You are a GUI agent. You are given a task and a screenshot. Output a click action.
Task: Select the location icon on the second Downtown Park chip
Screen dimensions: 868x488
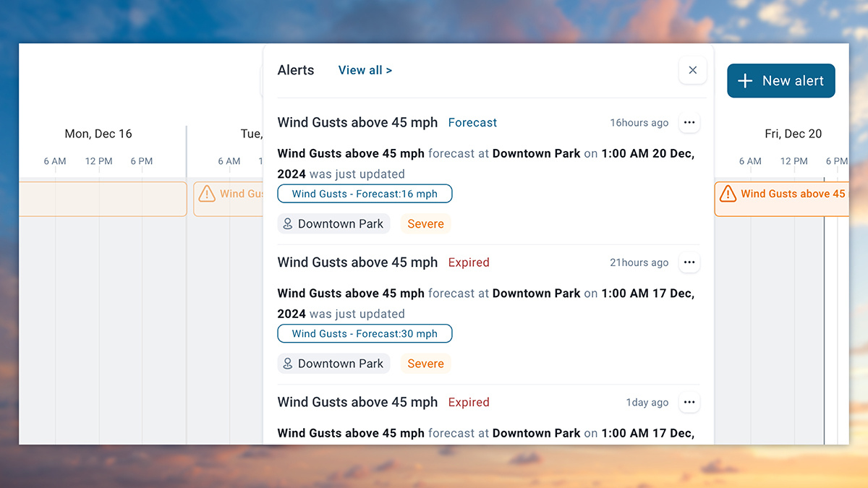pyautogui.click(x=288, y=363)
